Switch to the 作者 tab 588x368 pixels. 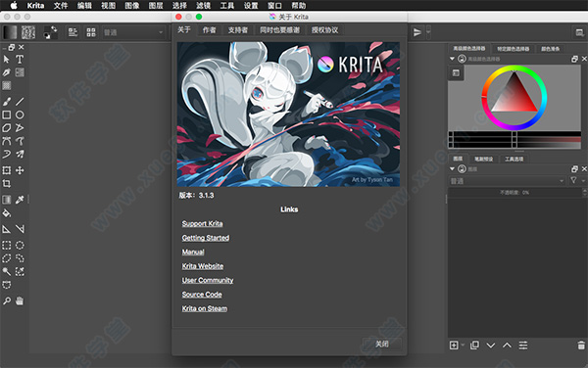pos(210,30)
